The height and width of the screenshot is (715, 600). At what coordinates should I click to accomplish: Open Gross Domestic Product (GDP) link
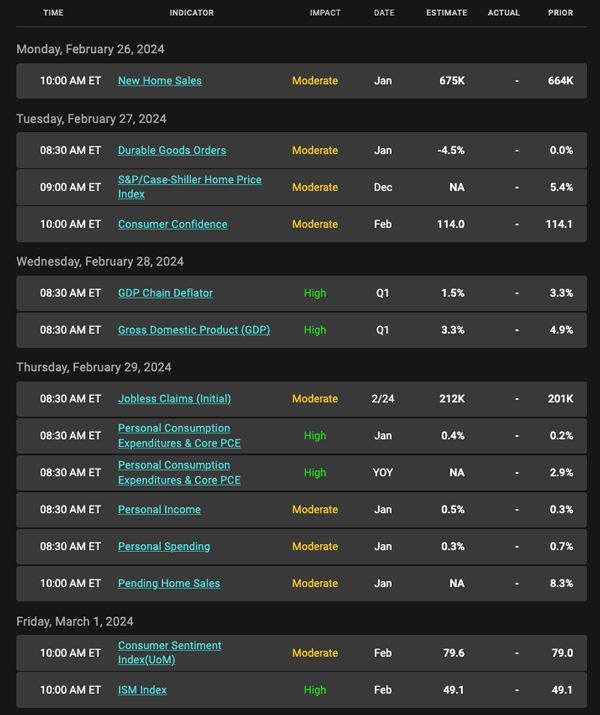194,330
